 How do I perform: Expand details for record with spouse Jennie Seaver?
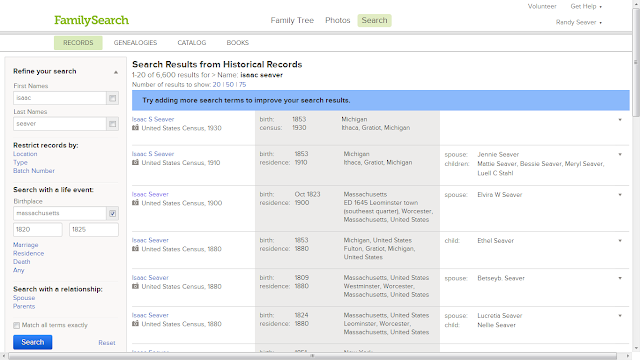620,154
